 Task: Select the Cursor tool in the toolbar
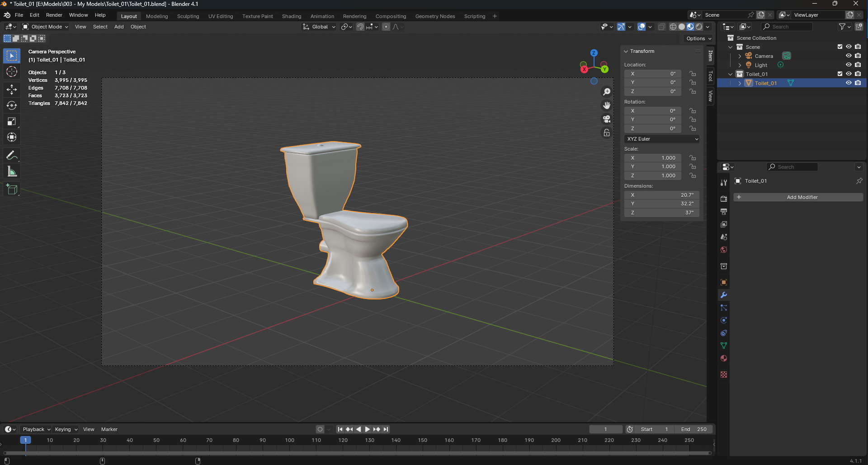pos(12,71)
